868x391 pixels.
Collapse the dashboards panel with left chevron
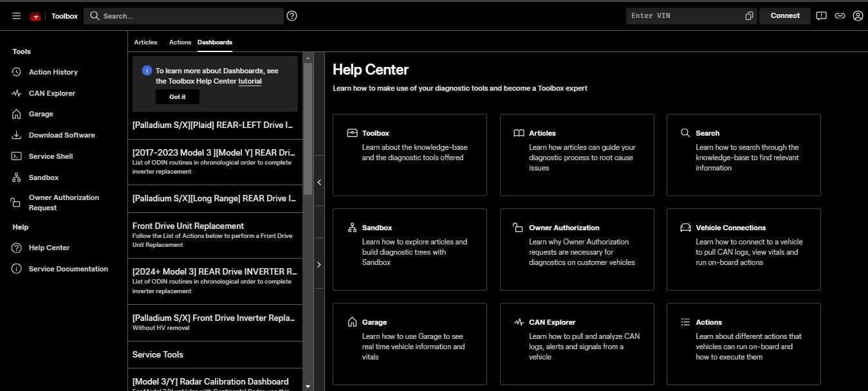[319, 183]
